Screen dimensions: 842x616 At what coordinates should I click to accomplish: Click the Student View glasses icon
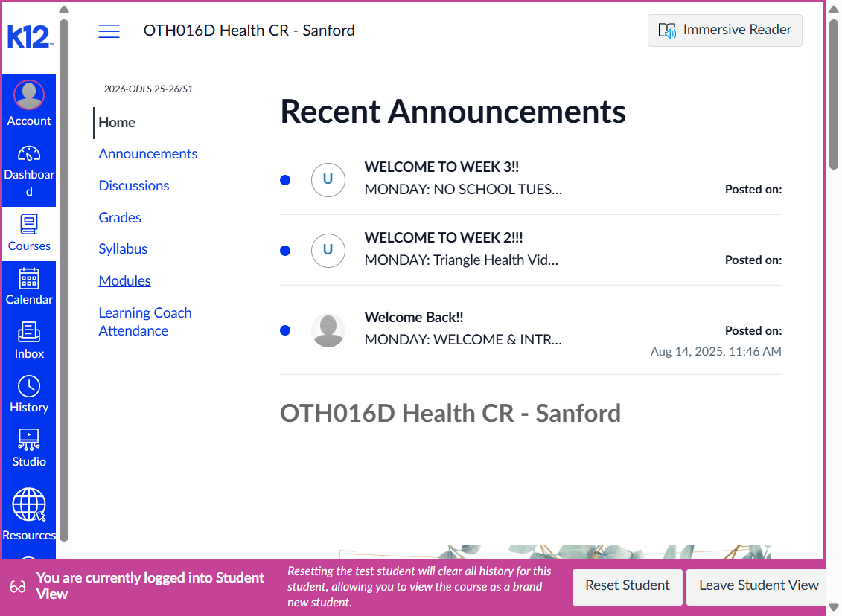[18, 586]
